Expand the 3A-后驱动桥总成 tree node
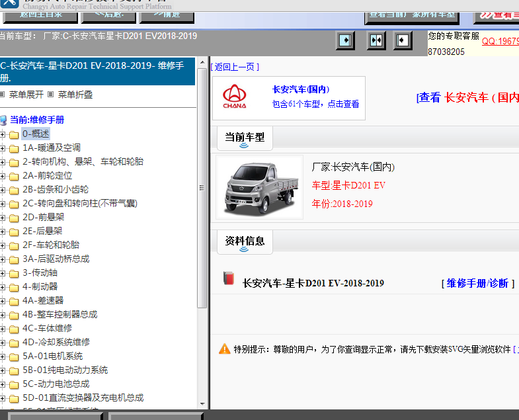Image resolution: width=519 pixels, height=420 pixels. (x=3, y=260)
